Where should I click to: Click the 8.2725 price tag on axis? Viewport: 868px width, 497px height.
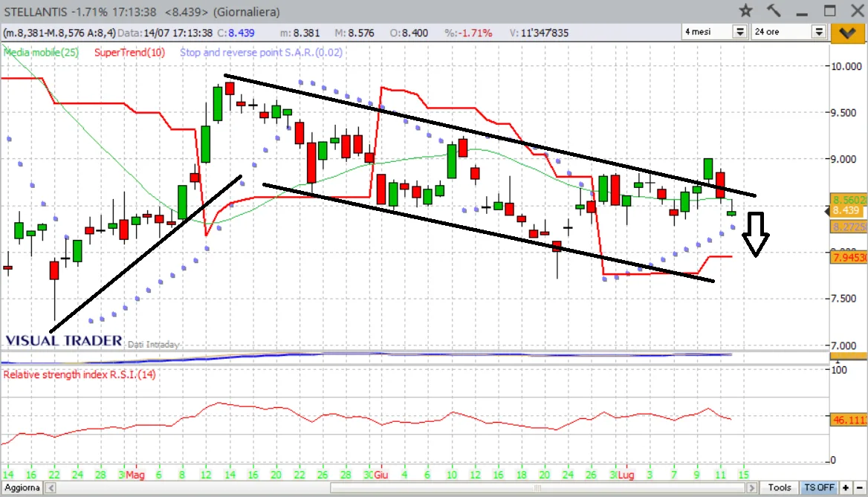(849, 227)
